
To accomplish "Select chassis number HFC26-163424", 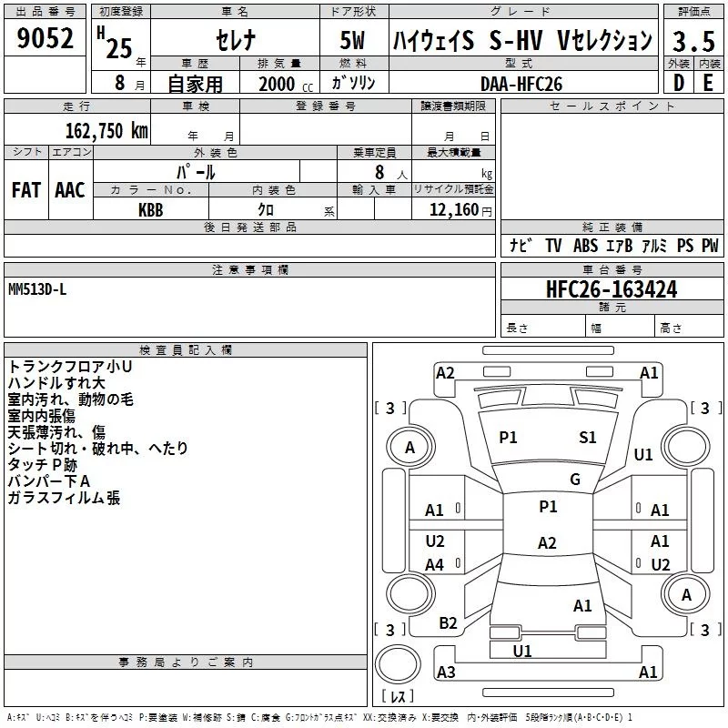I will point(612,289).
